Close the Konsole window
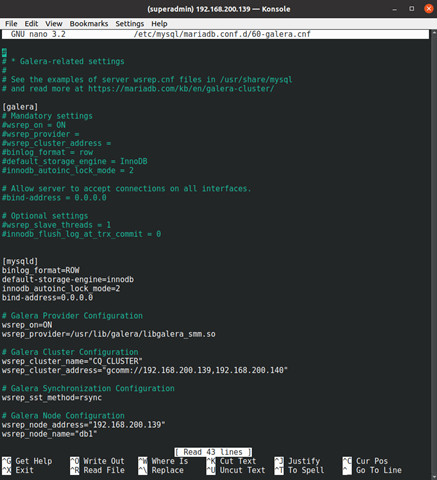 [429, 9]
